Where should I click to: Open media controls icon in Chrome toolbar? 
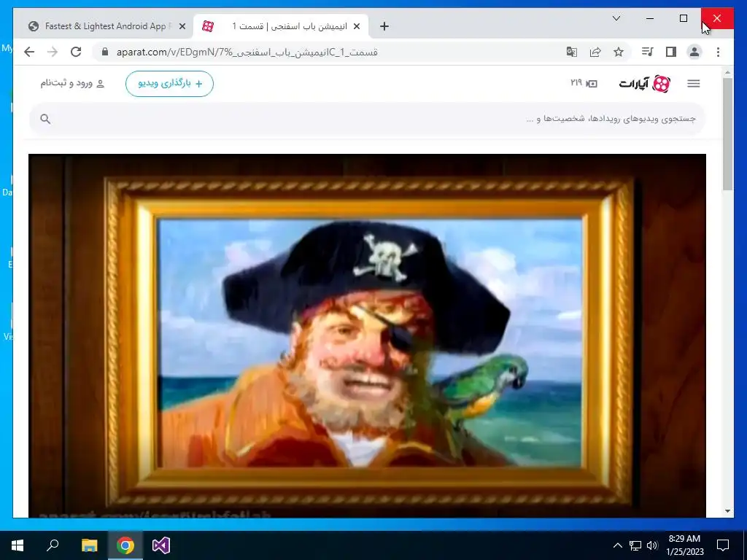[648, 52]
